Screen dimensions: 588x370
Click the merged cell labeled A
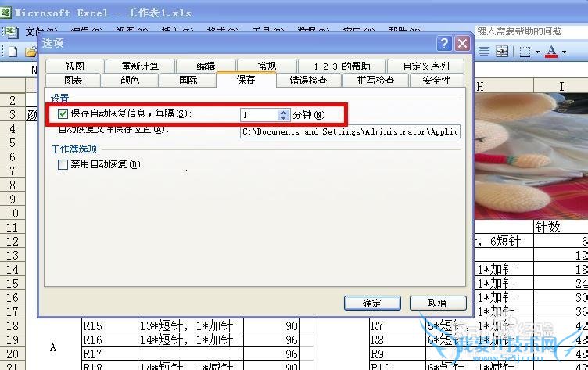(53, 347)
